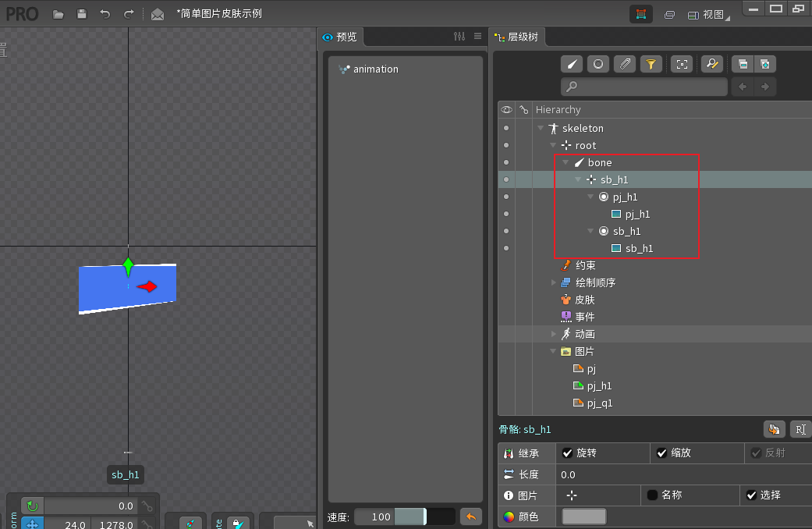Click the center-on-selection icon in tree toolbar
The height and width of the screenshot is (529, 812).
(682, 64)
